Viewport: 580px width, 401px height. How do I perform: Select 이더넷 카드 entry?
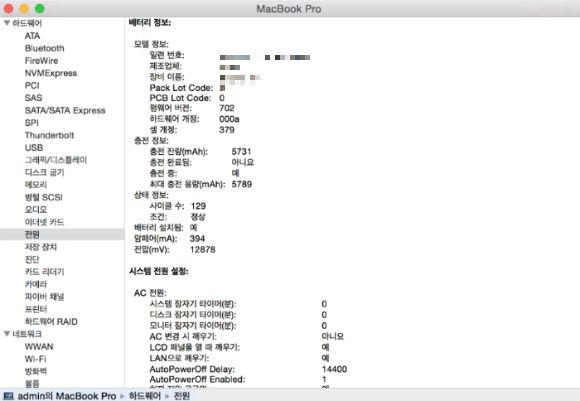(x=44, y=222)
